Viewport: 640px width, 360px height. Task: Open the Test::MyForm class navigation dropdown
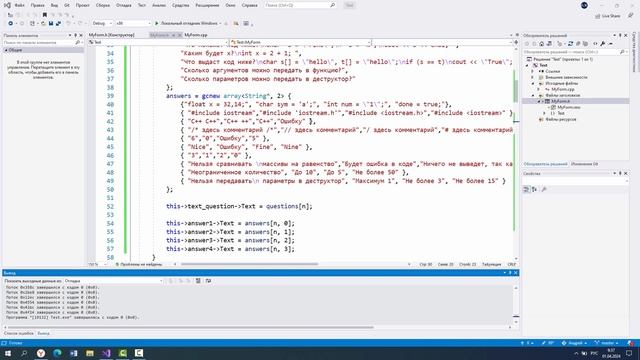point(300,42)
